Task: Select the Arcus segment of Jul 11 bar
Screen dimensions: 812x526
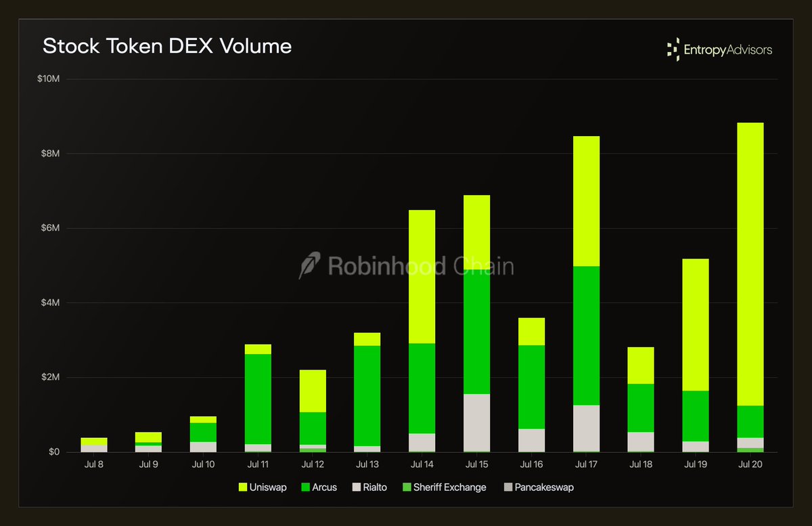Action: pyautogui.click(x=258, y=399)
